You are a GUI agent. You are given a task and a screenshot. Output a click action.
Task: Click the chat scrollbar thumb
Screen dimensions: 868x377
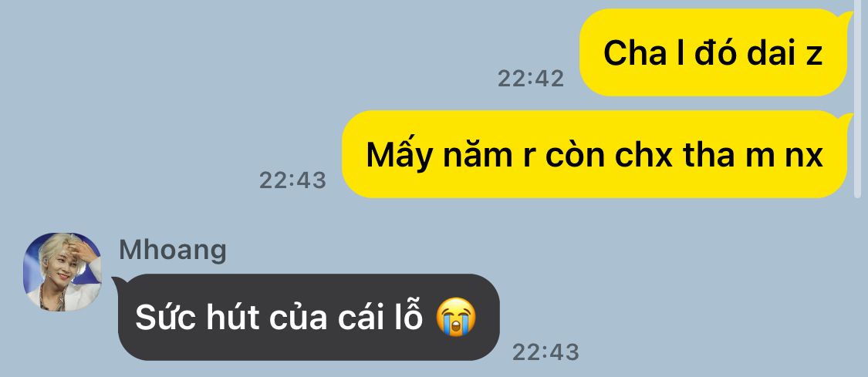point(857,99)
